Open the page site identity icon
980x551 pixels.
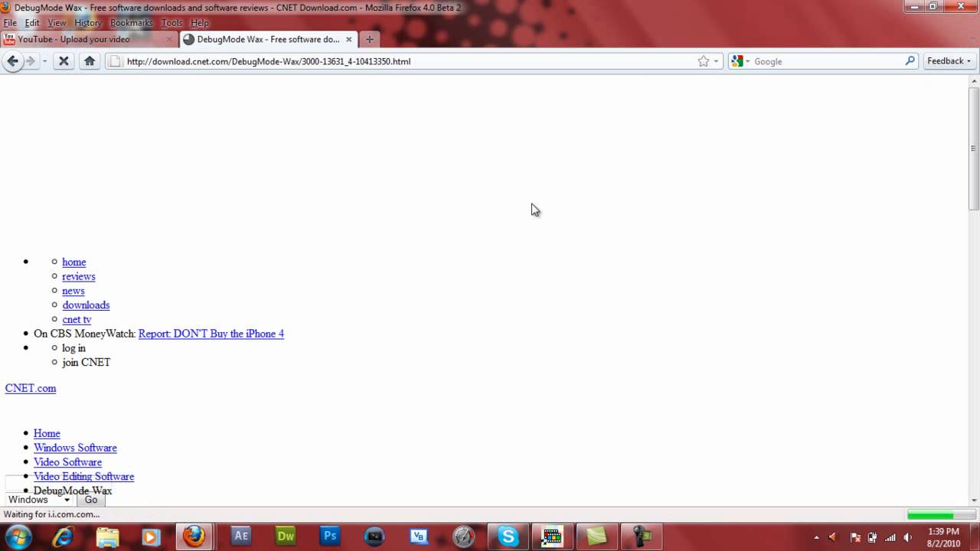[116, 61]
